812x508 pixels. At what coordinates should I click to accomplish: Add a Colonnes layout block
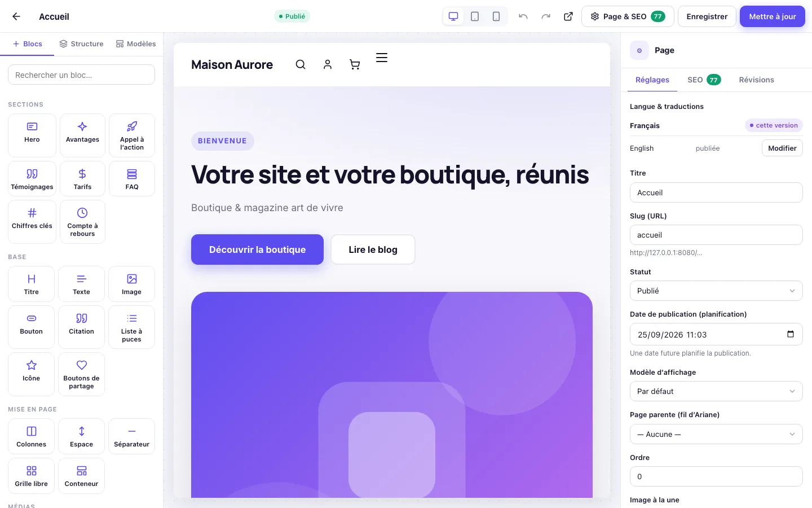coord(32,436)
